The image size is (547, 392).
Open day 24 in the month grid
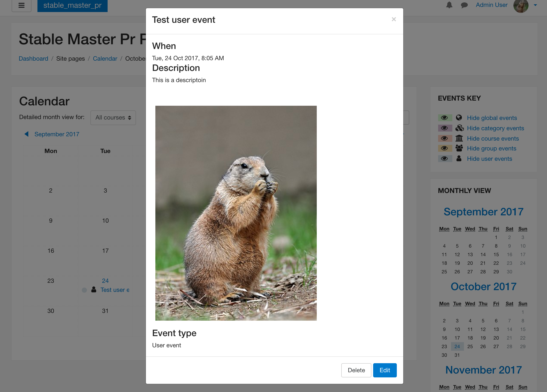(x=105, y=281)
